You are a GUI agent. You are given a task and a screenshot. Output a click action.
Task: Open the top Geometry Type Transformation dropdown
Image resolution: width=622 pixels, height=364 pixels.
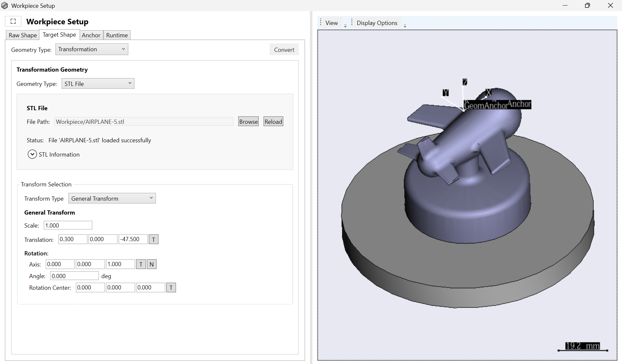tap(92, 49)
